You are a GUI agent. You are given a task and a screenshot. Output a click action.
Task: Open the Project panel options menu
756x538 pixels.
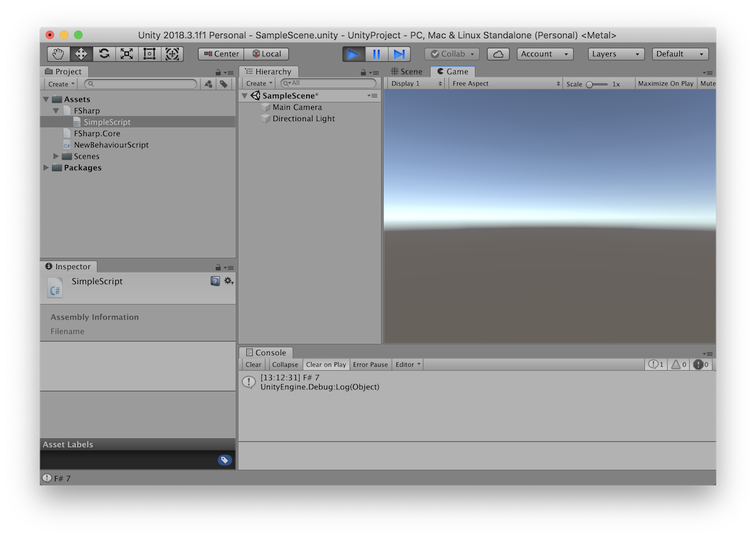click(x=229, y=73)
